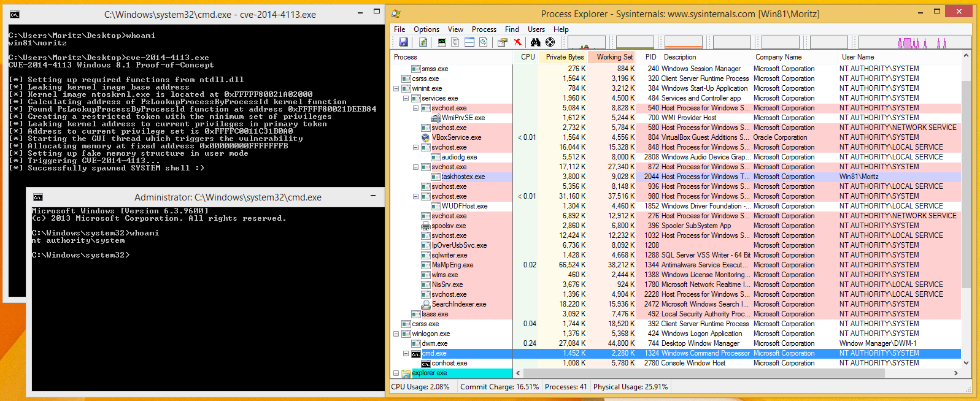The image size is (980, 401).
Task: Open the Options menu
Action: 426,29
